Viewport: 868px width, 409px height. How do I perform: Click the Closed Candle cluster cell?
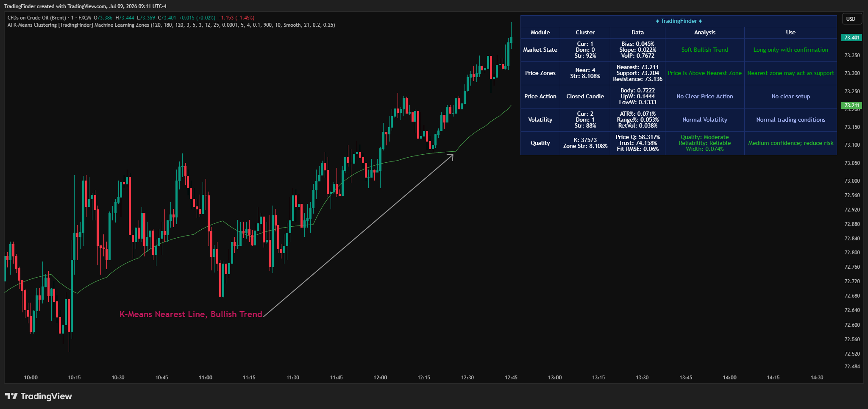pyautogui.click(x=585, y=96)
